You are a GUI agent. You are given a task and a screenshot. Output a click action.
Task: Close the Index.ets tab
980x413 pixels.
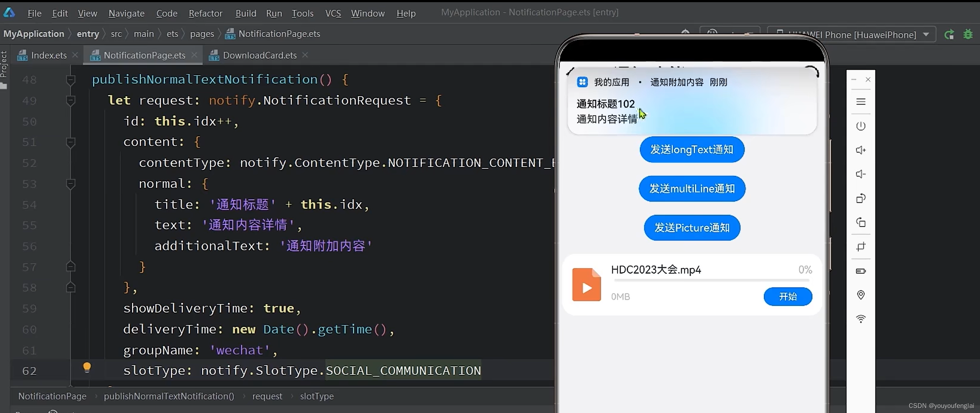(75, 55)
